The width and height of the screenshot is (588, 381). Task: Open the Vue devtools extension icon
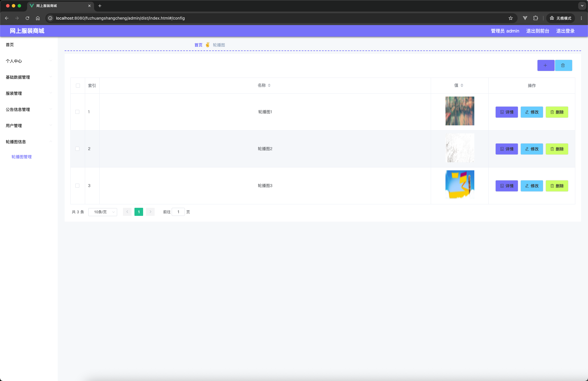pos(525,18)
